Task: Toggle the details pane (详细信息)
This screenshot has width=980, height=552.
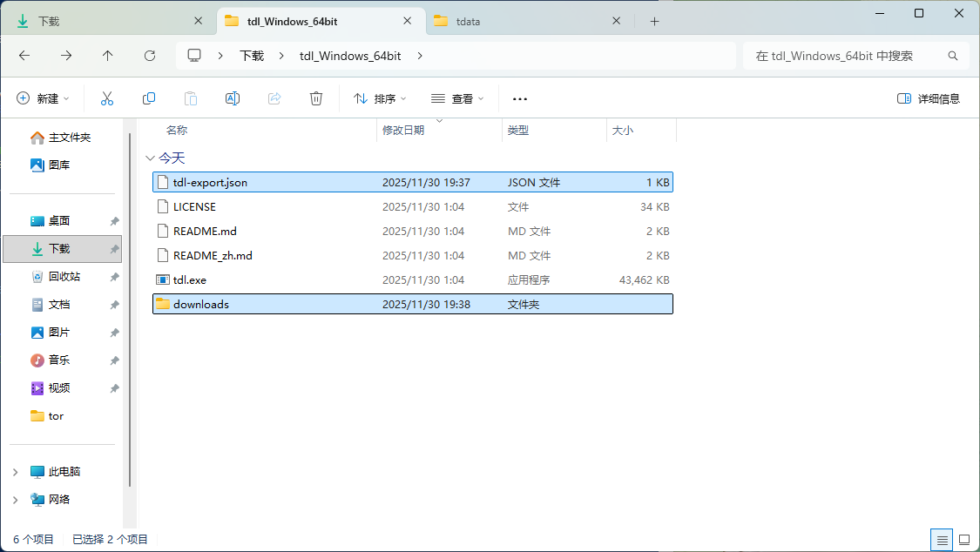Action: [x=929, y=98]
